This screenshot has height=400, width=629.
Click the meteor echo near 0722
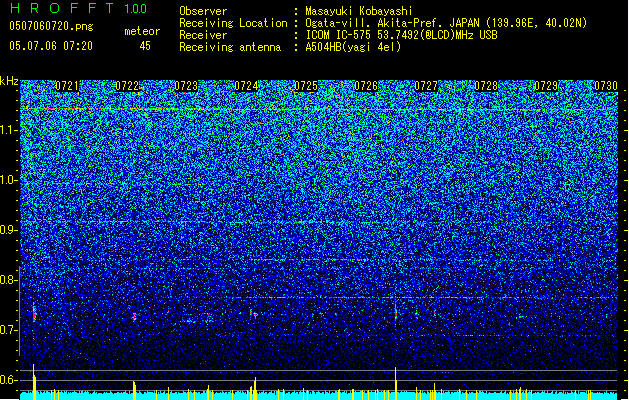(134, 317)
